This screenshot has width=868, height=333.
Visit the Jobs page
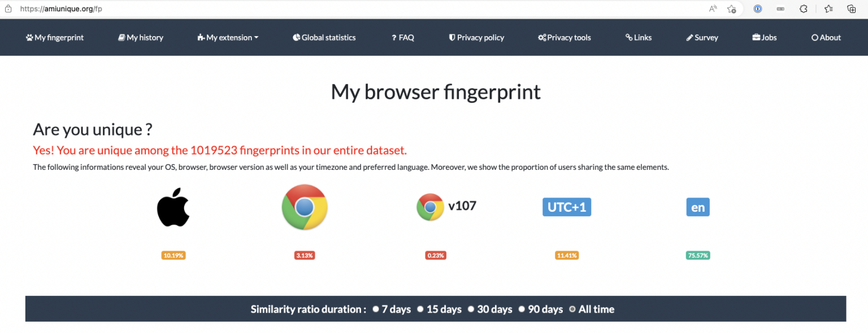click(764, 37)
